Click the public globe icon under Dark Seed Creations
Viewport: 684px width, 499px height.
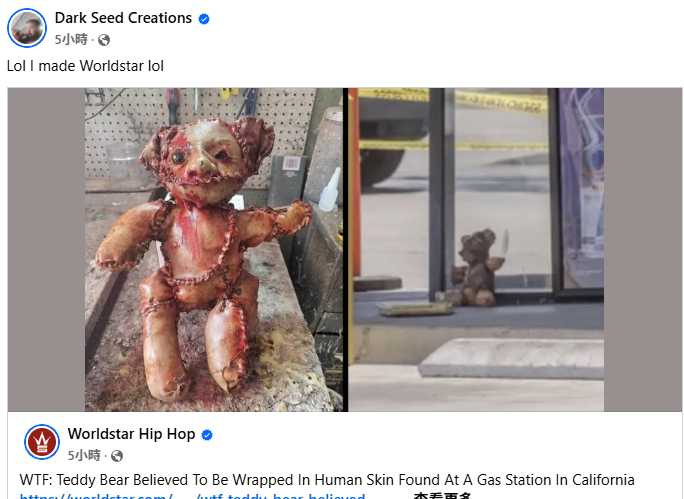pyautogui.click(x=104, y=40)
